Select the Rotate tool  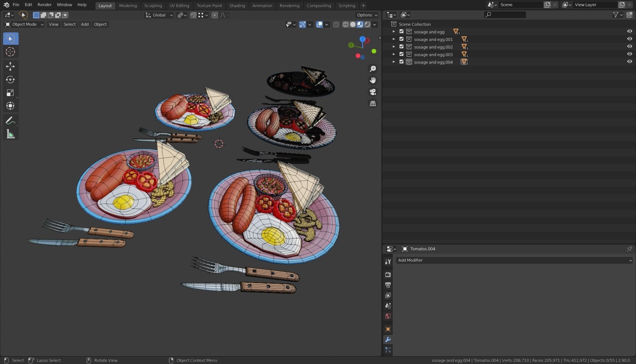point(10,80)
